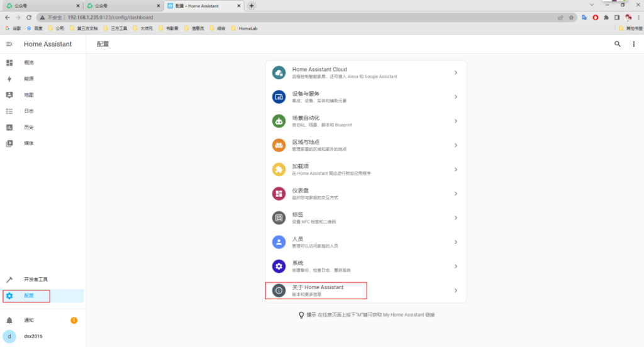644x347 pixels.
Task: Open the Google Translate extension
Action: coord(584,18)
